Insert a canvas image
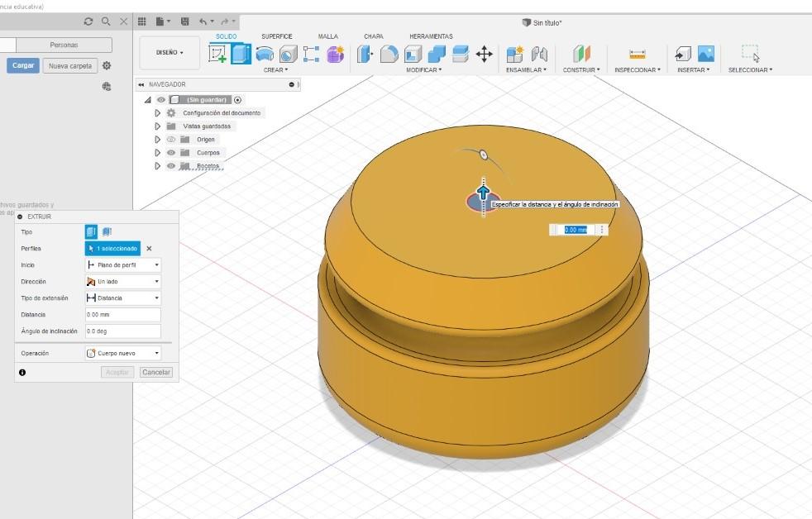Viewport: 812px width, 519px height. pos(706,54)
